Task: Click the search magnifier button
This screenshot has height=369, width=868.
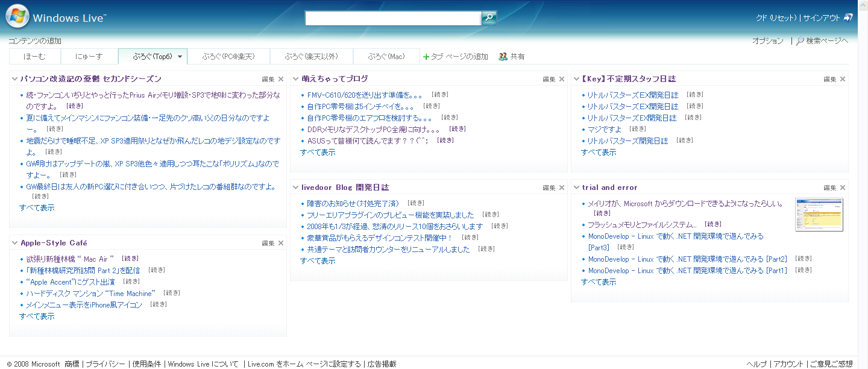Action: 489,18
